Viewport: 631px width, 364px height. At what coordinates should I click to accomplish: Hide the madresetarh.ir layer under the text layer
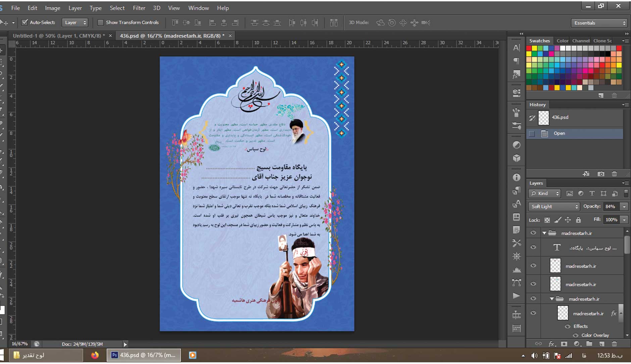pyautogui.click(x=533, y=265)
